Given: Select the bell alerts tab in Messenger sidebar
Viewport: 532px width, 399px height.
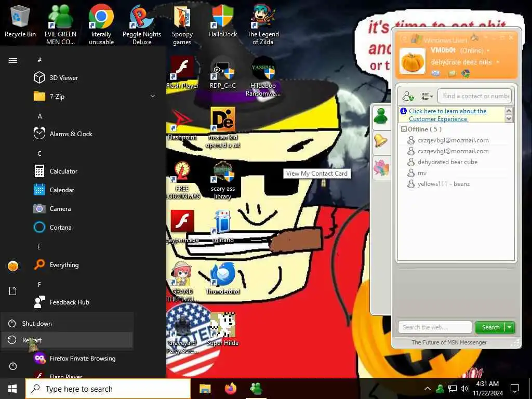Looking at the screenshot, I should pyautogui.click(x=381, y=140).
